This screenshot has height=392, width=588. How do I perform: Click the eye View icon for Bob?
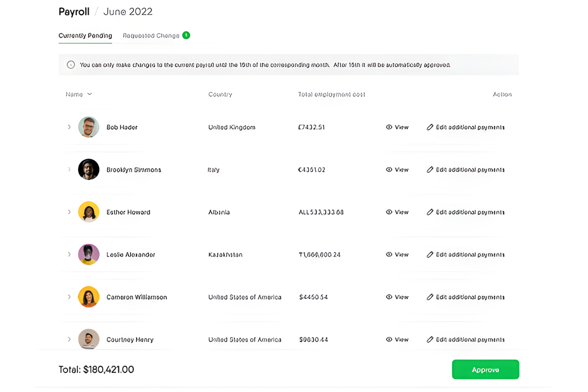389,127
